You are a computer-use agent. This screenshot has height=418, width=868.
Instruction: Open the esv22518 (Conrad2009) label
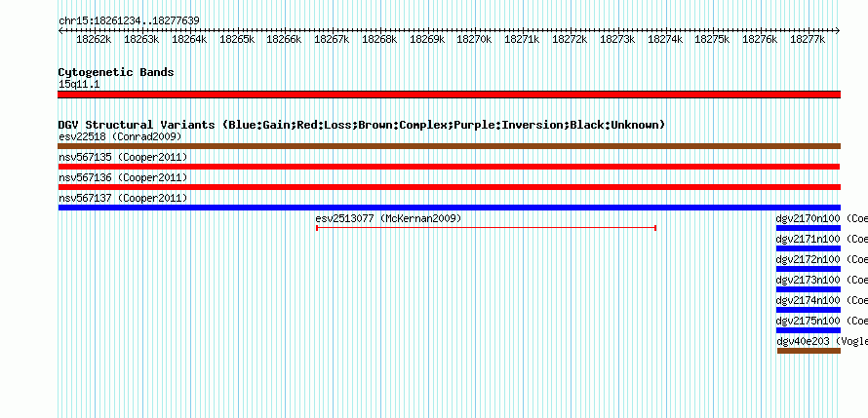tap(120, 136)
